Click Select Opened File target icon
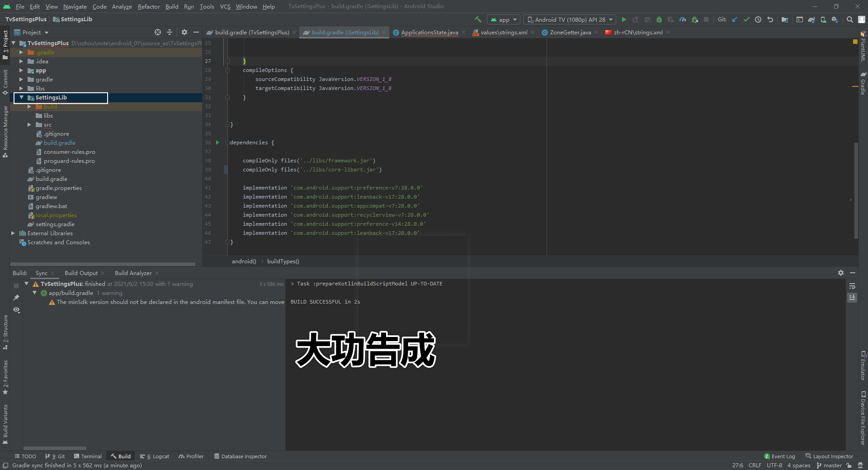 coord(157,32)
